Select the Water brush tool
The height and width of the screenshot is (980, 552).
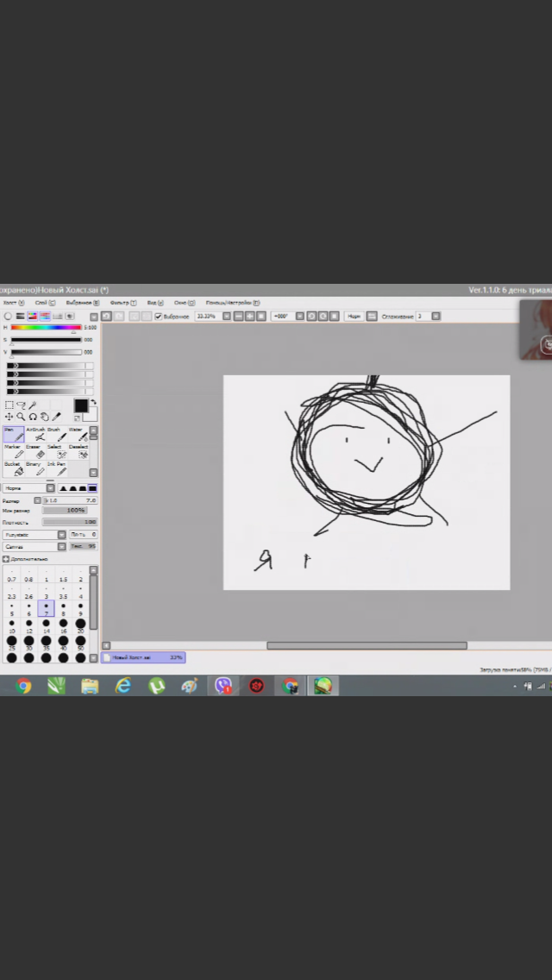click(78, 435)
